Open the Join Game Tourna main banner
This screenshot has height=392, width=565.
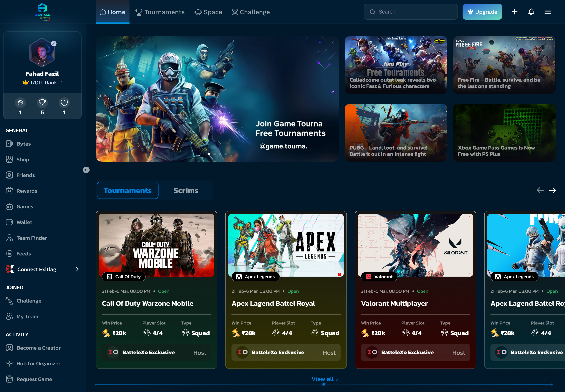217,99
